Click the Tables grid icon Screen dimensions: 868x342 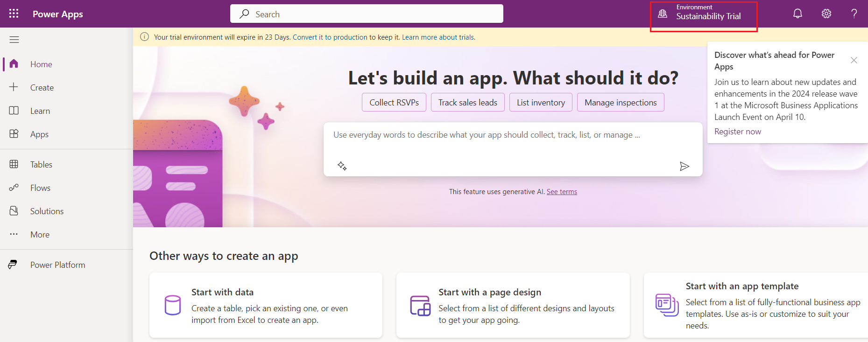14,164
